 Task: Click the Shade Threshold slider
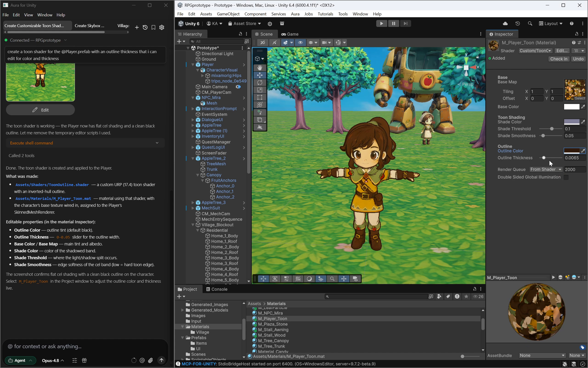point(550,129)
